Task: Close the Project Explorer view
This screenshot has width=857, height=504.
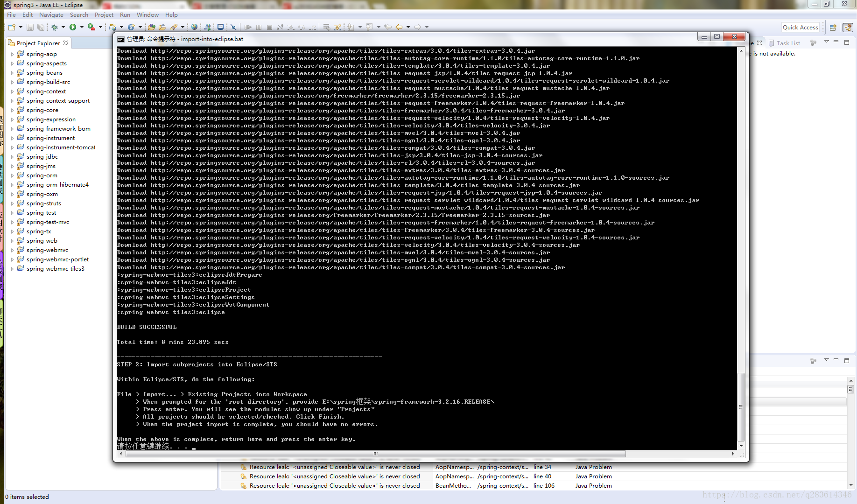Action: pos(66,42)
